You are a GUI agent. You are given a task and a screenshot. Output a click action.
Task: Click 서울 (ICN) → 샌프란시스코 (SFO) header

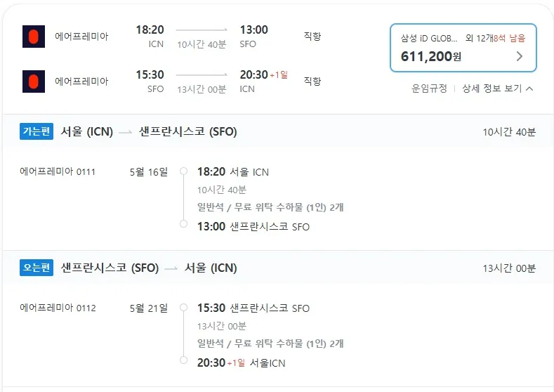click(149, 132)
